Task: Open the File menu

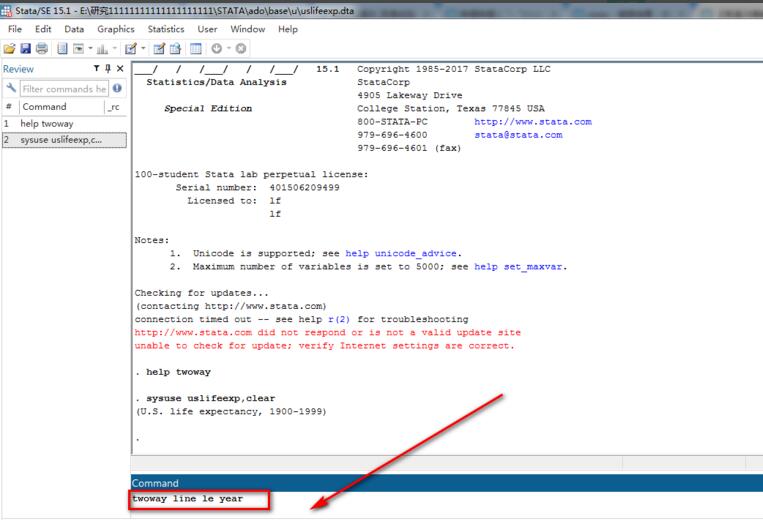Action: 15,29
